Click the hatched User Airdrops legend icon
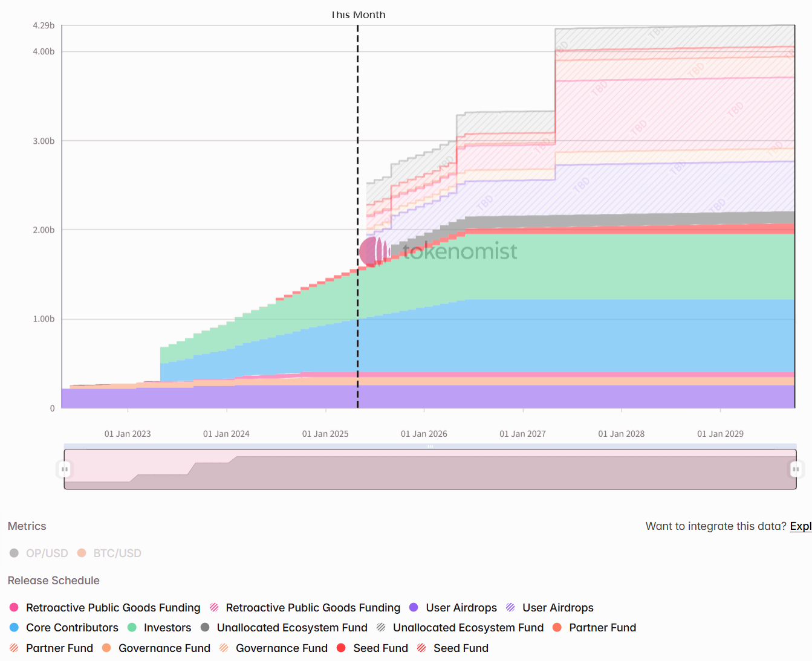 [510, 607]
